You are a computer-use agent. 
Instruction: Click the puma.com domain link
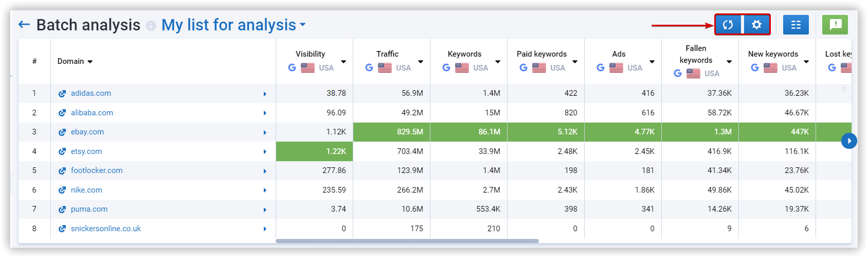click(x=89, y=209)
